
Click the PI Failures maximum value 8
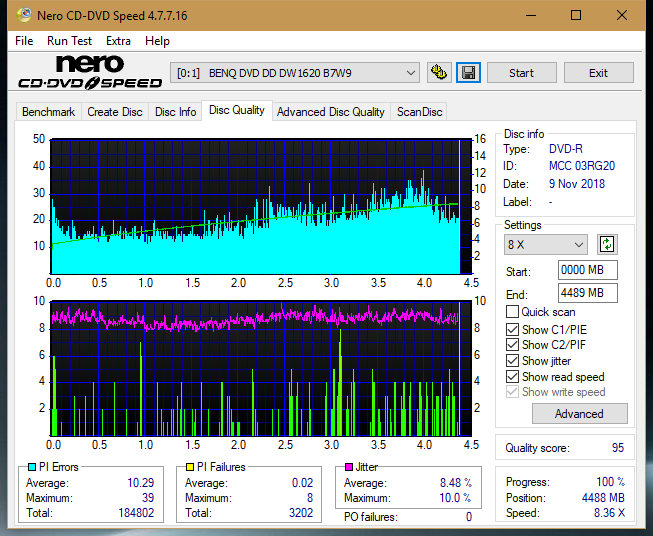[x=310, y=498]
